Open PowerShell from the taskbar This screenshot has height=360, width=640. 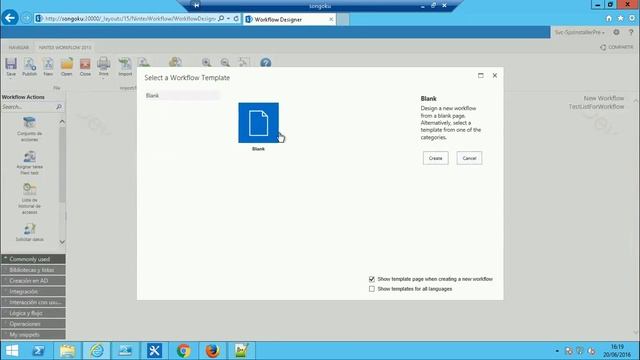[x=38, y=351]
